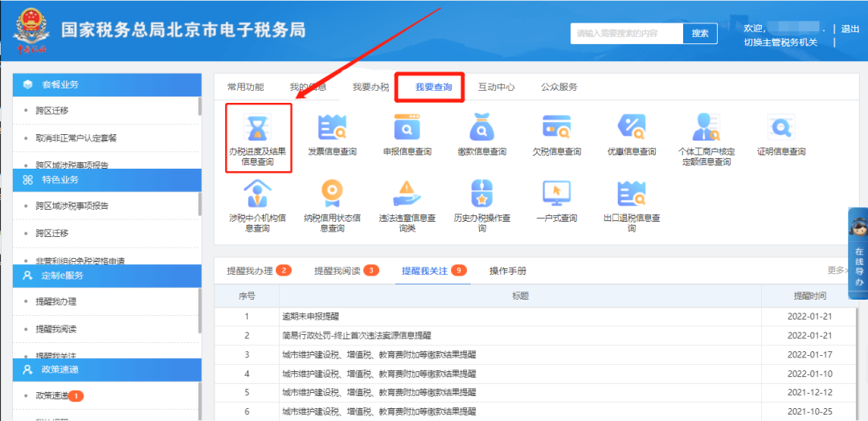Screen dimensions: 868x421
Task: Open 涉税中介机构信息查询 icon
Action: pos(258,194)
